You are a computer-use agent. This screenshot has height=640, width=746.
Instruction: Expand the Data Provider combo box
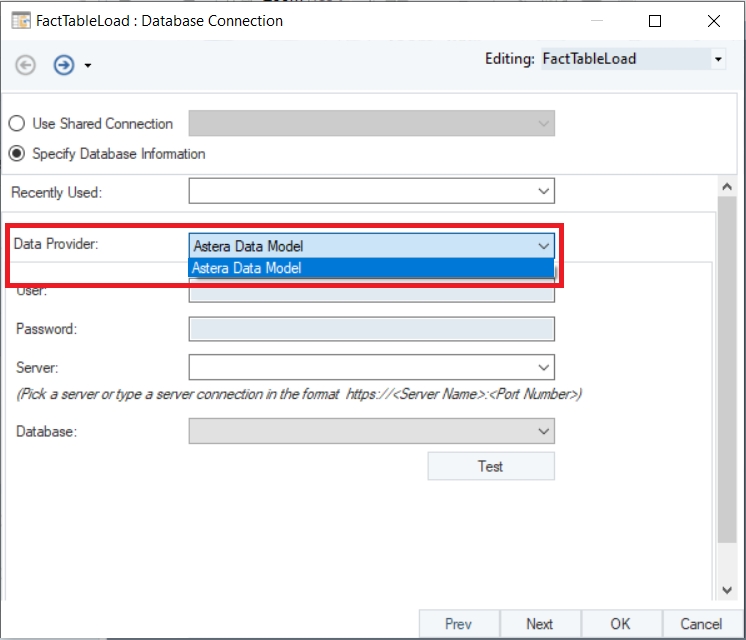pos(544,246)
